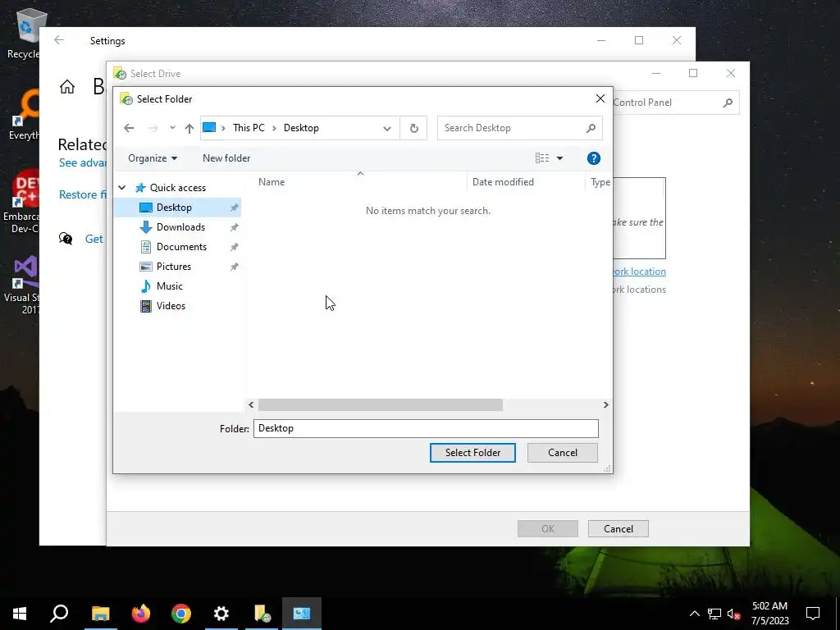Open the blue Help icon
This screenshot has height=630, width=840.
594,158
